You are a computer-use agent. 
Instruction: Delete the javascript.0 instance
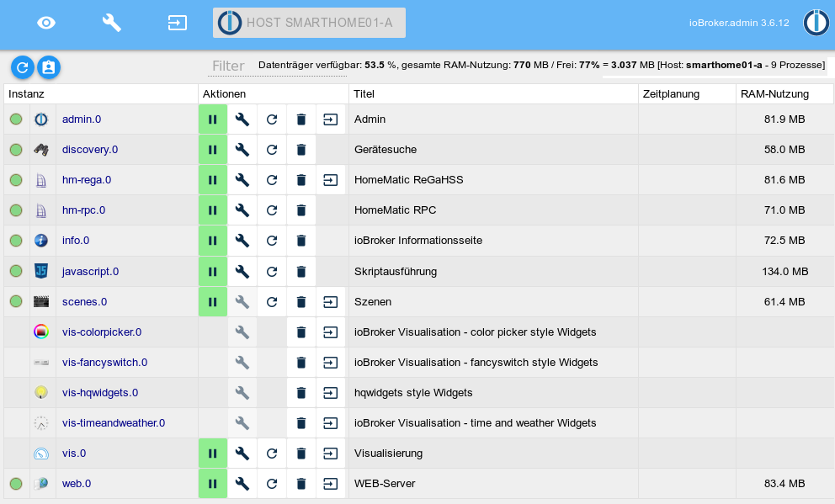coord(300,272)
